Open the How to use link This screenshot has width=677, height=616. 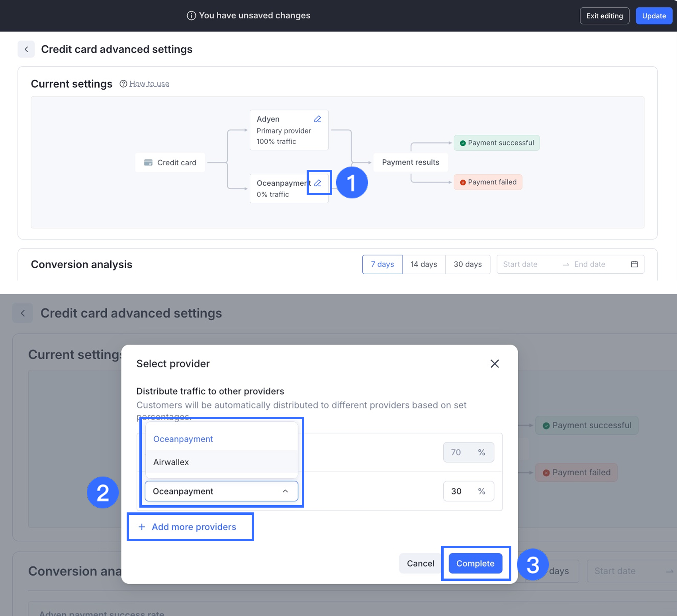[x=149, y=84]
